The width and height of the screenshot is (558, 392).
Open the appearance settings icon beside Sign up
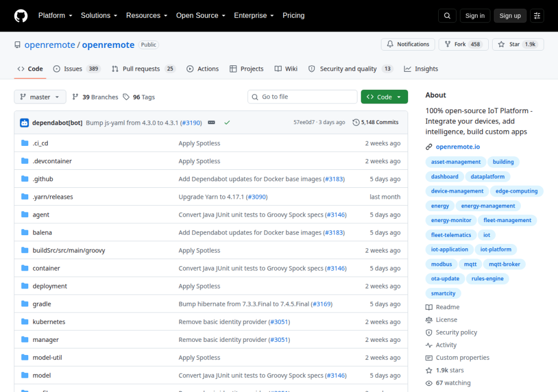537,16
